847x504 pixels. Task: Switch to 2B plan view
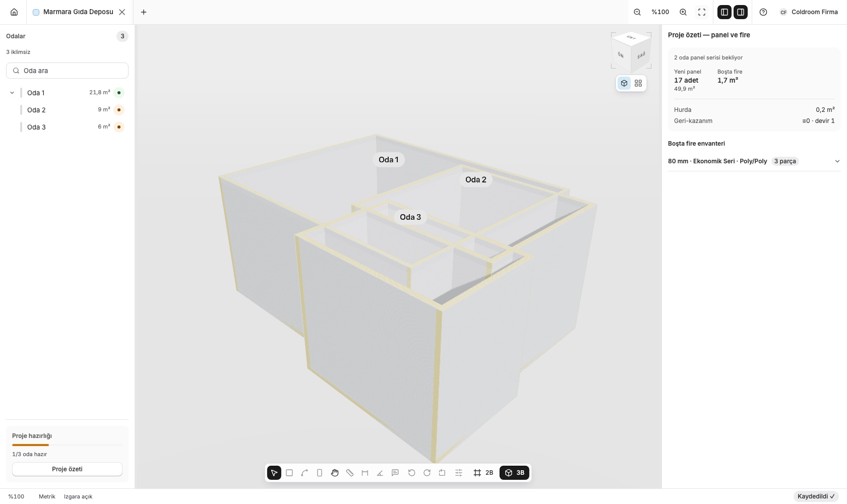click(x=483, y=473)
